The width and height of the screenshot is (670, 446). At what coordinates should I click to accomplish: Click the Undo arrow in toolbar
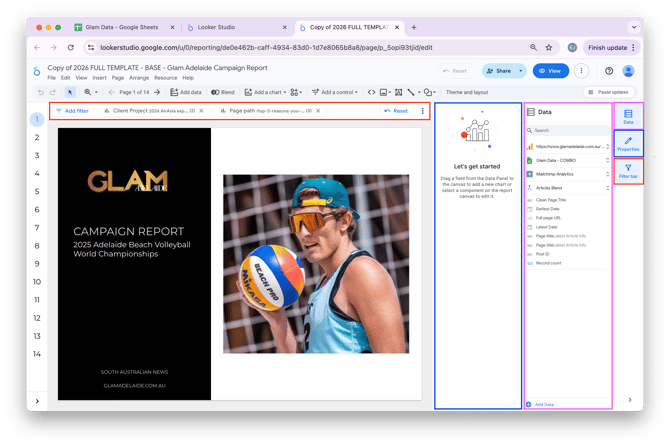click(x=41, y=92)
